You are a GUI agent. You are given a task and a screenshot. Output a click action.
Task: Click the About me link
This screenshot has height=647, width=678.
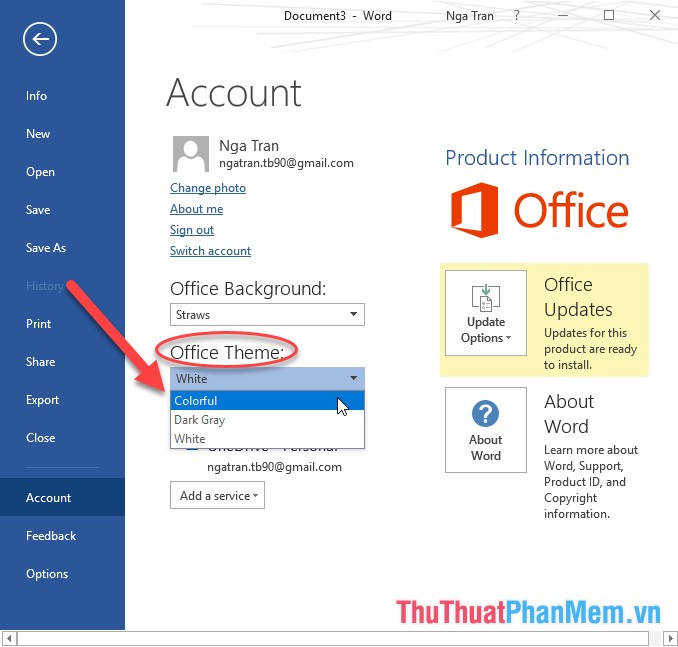point(196,209)
